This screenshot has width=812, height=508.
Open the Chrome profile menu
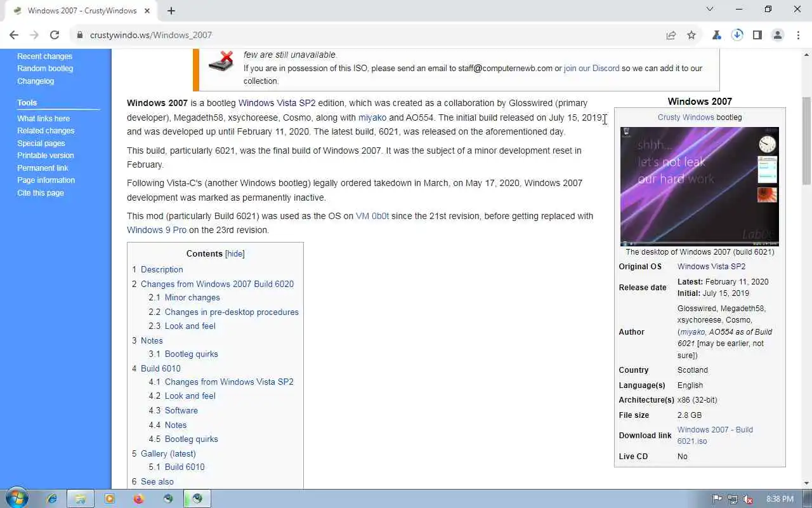tap(778, 35)
